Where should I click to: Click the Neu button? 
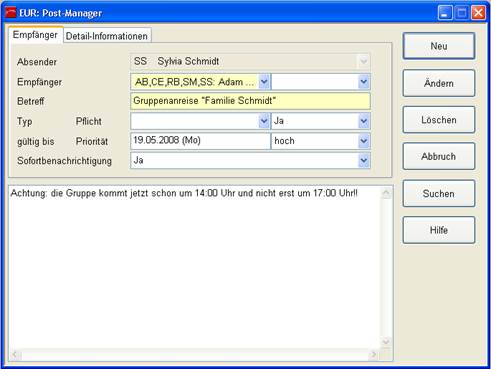(x=439, y=46)
